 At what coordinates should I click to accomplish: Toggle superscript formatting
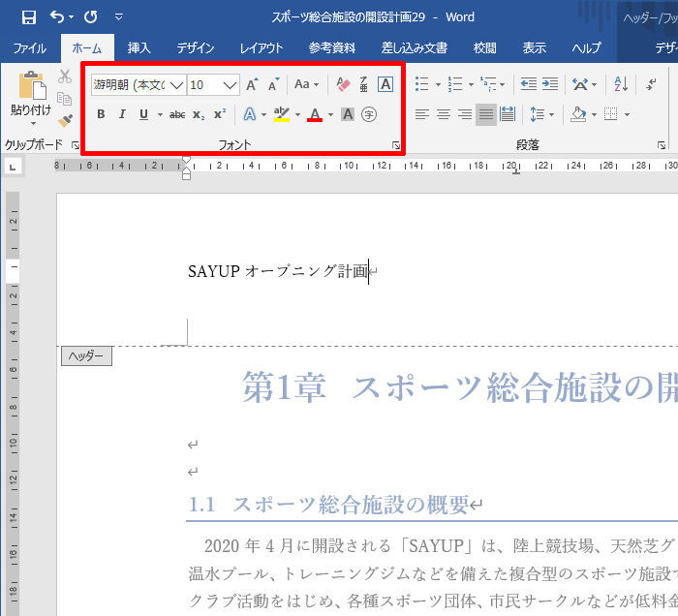(220, 114)
